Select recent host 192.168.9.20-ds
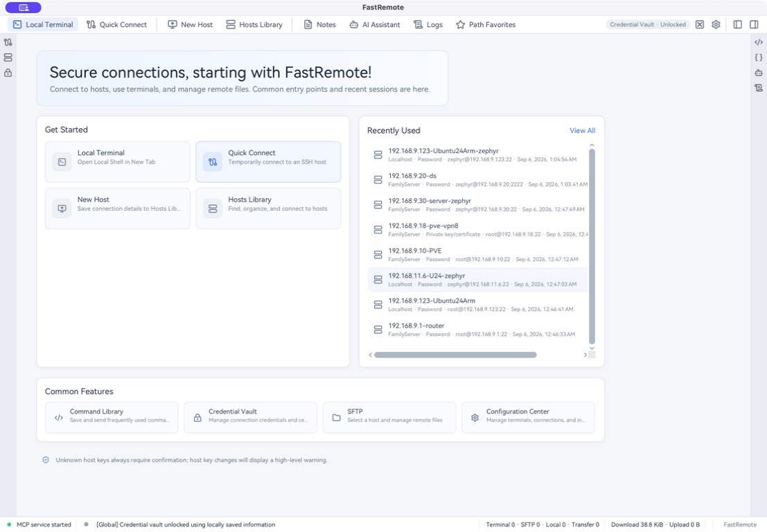This screenshot has height=532, width=767. pos(477,180)
